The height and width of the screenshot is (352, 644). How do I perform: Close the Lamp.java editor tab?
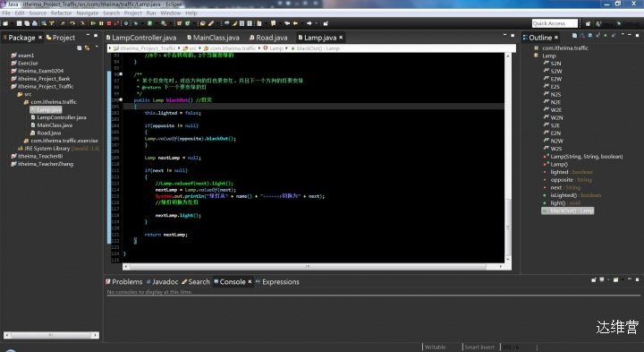click(x=341, y=38)
